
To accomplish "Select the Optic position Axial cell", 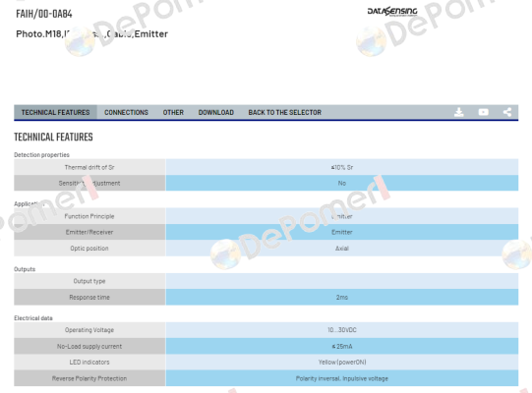I will 342,249.
